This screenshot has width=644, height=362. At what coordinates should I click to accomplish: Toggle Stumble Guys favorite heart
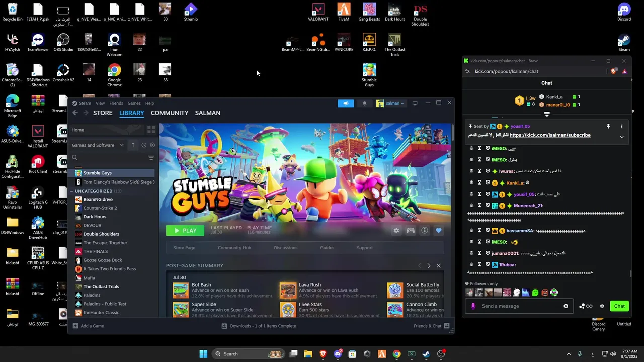[439, 231]
